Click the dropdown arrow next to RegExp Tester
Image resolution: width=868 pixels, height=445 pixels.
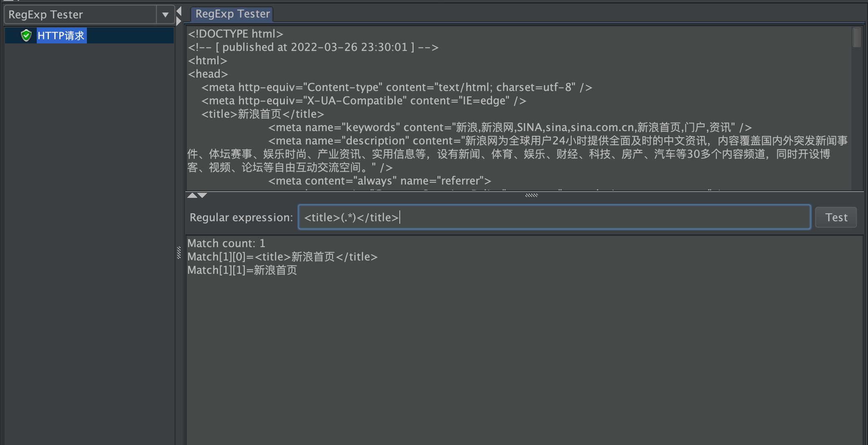click(165, 14)
